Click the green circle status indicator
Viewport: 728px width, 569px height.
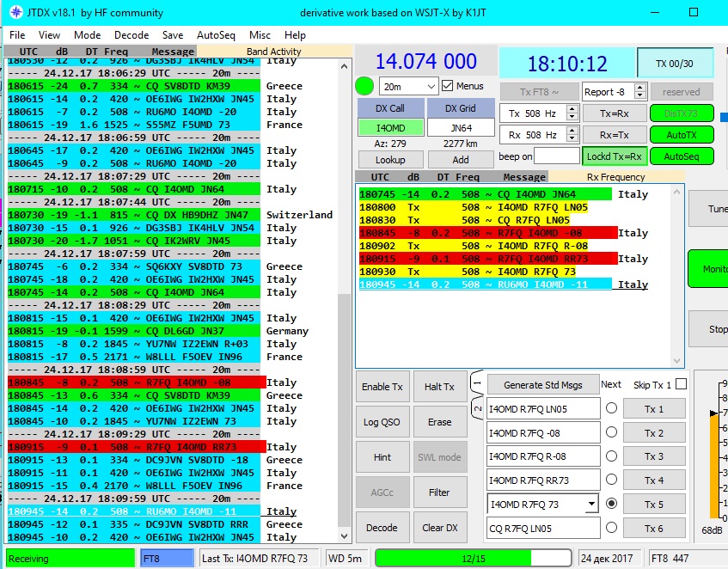tap(364, 86)
